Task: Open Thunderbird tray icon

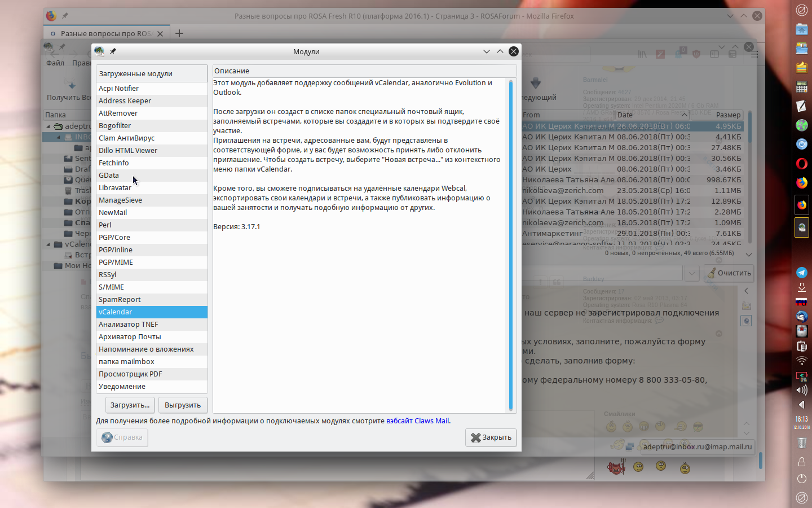Action: click(x=801, y=317)
